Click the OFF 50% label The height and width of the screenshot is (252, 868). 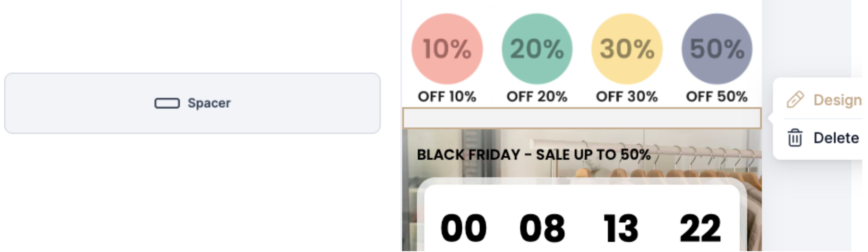tap(717, 97)
